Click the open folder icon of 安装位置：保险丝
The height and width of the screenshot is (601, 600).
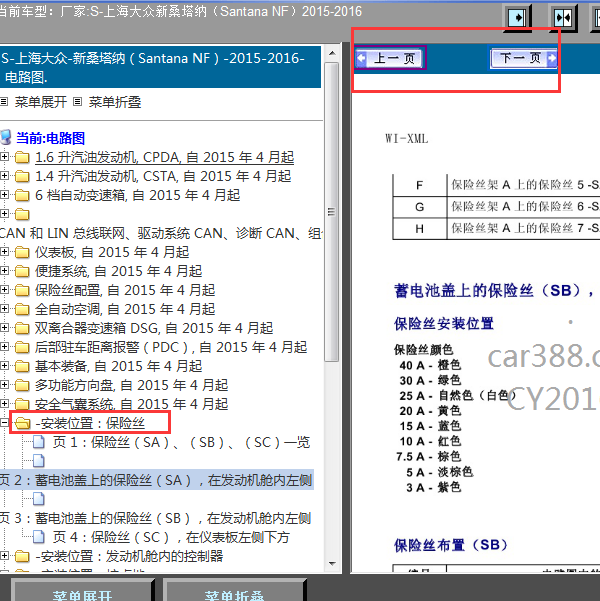click(x=23, y=424)
